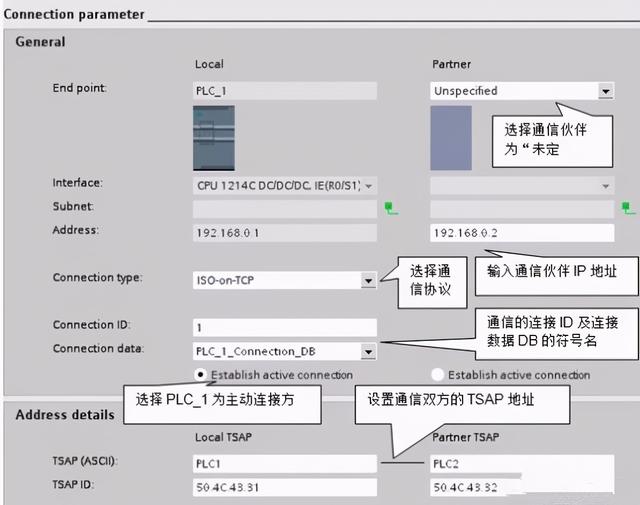Open the partner Interface dropdown
Image resolution: width=640 pixels, height=505 pixels.
[605, 186]
